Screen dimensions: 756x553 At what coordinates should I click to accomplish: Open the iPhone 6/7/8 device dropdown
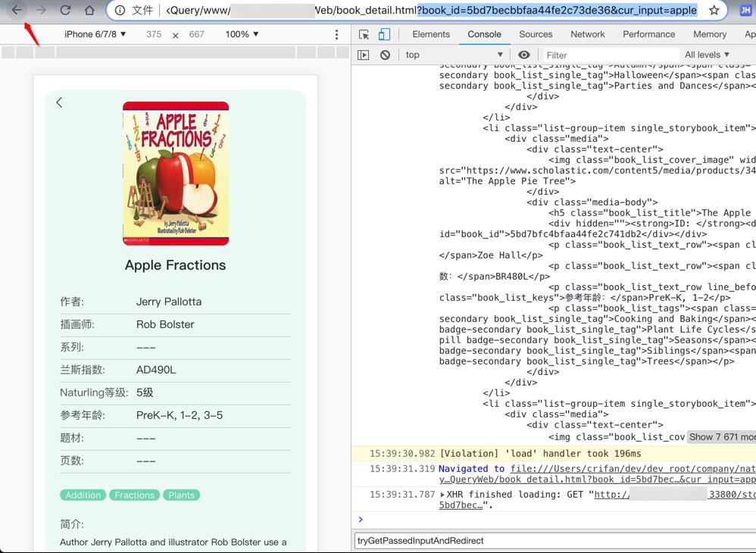[95, 35]
